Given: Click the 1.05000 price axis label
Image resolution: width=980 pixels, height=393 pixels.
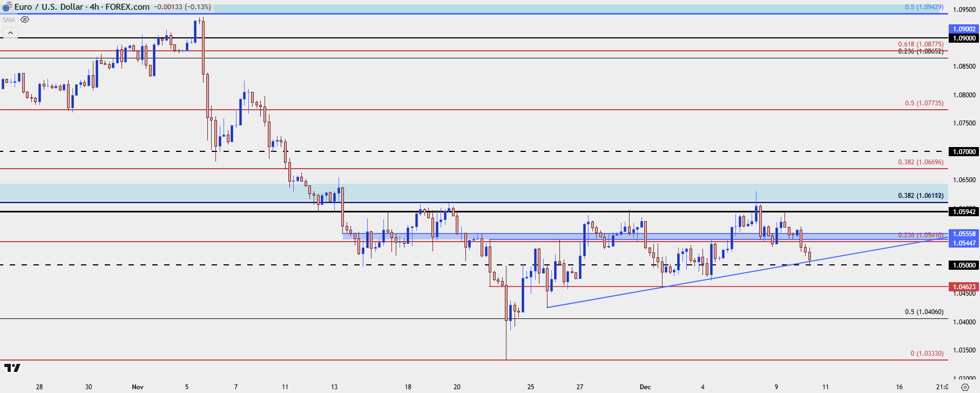Looking at the screenshot, I should point(964,265).
